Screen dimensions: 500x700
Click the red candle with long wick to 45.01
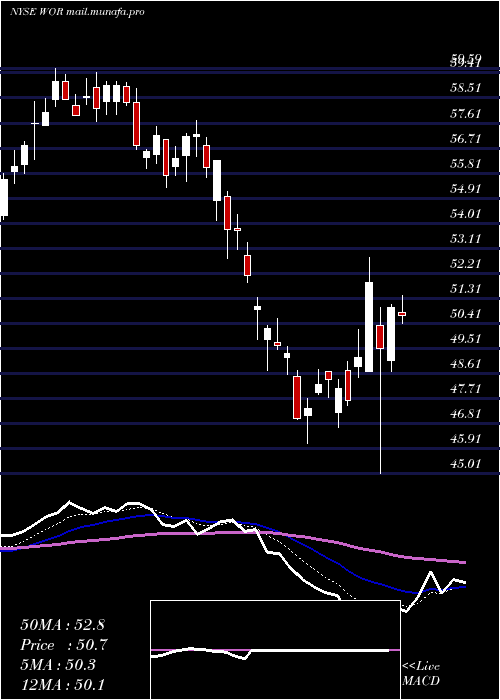pyautogui.click(x=380, y=337)
